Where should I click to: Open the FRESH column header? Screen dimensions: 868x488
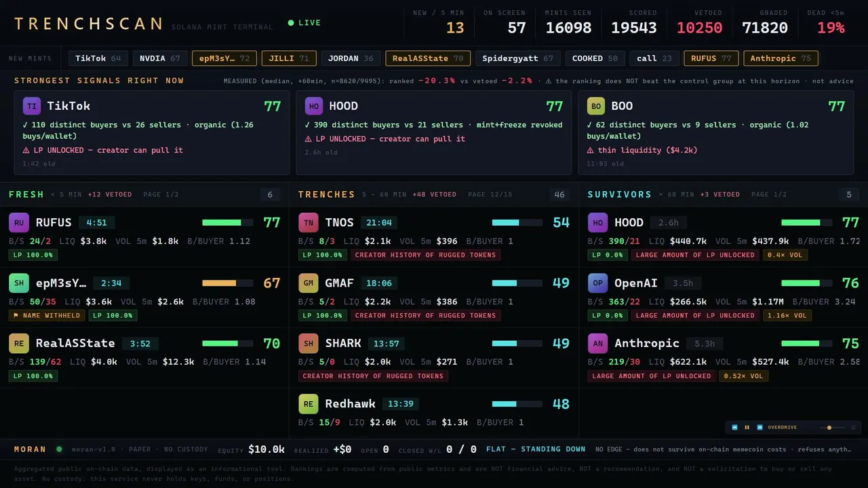click(x=26, y=195)
